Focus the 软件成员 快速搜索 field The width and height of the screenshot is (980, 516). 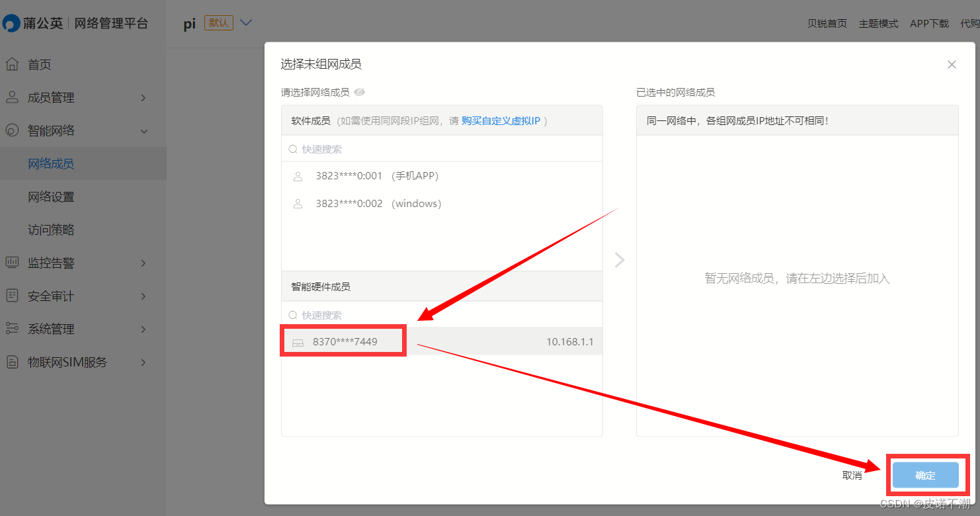(442, 149)
